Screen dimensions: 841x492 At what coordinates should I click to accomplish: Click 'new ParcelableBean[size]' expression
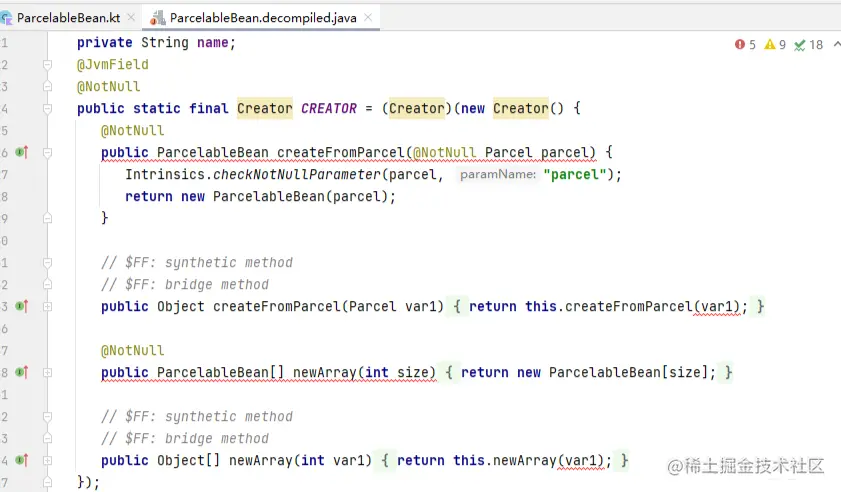(613, 373)
